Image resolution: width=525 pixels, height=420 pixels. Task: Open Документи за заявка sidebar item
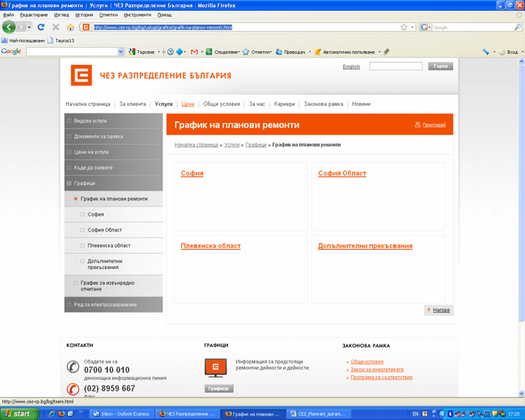(x=99, y=137)
